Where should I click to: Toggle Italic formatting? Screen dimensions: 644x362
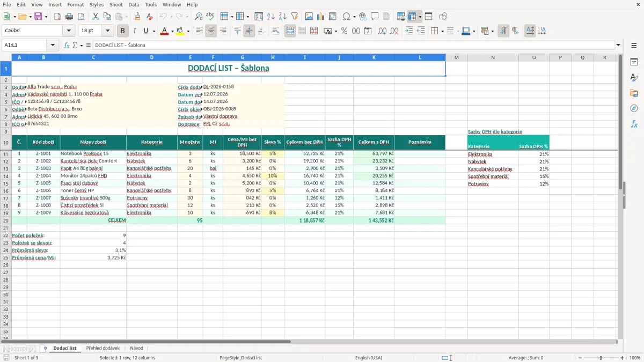134,31
